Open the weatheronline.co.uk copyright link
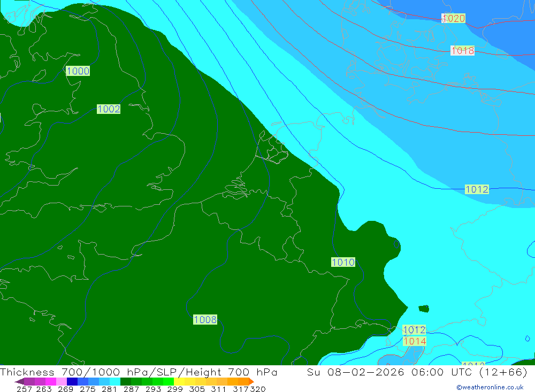 click(x=490, y=387)
